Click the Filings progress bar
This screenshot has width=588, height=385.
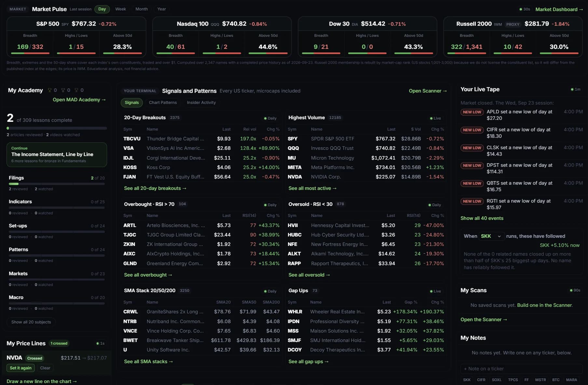pos(57,184)
